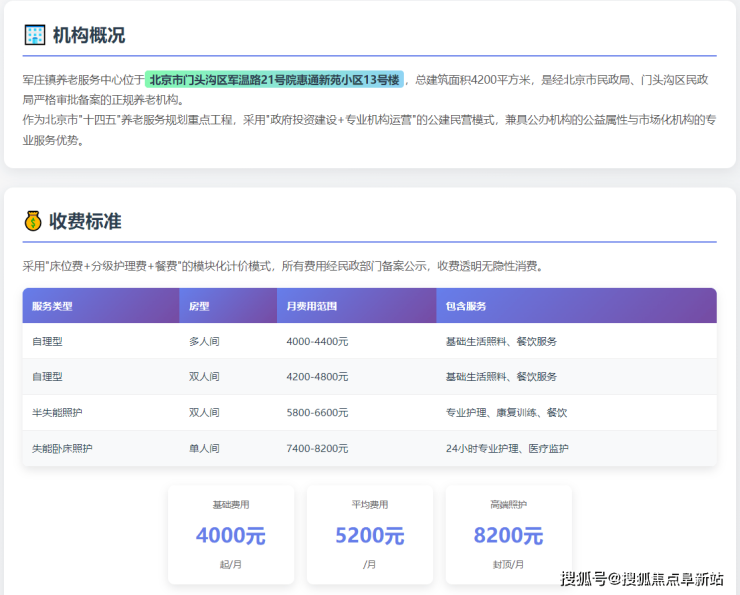Viewport: 740px width, 595px height.
Task: Click the 包含服务 column header
Action: point(465,306)
